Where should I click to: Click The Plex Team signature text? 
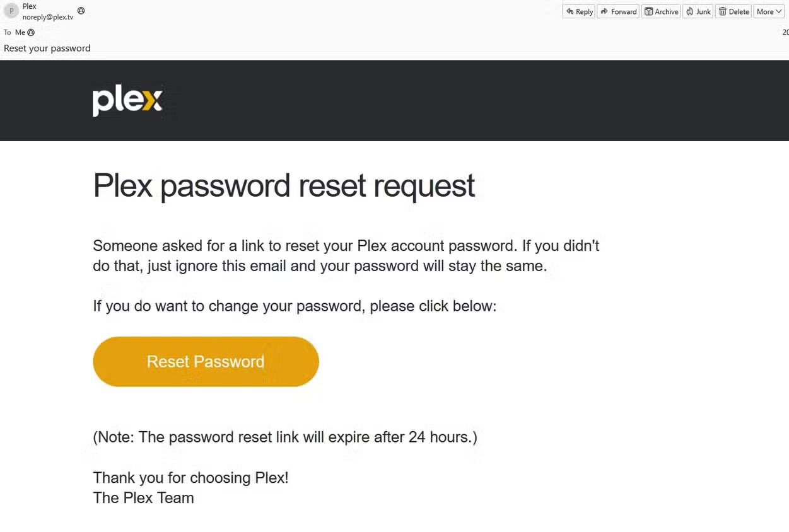(x=143, y=498)
